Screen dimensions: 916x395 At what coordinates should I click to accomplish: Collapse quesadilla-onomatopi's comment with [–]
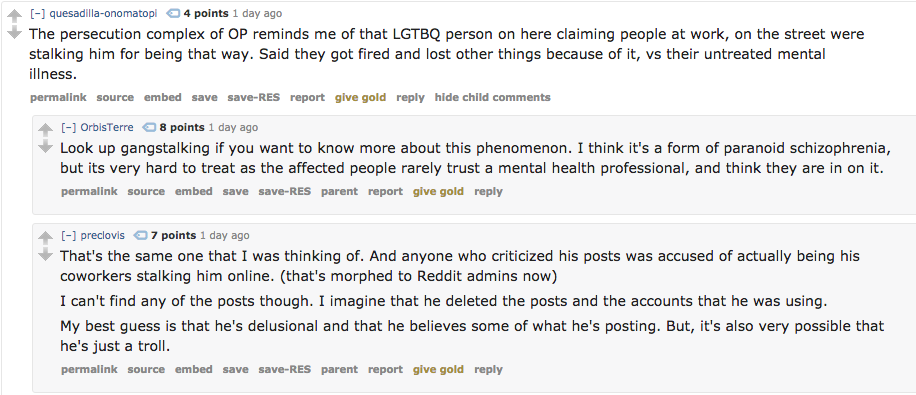[37, 13]
